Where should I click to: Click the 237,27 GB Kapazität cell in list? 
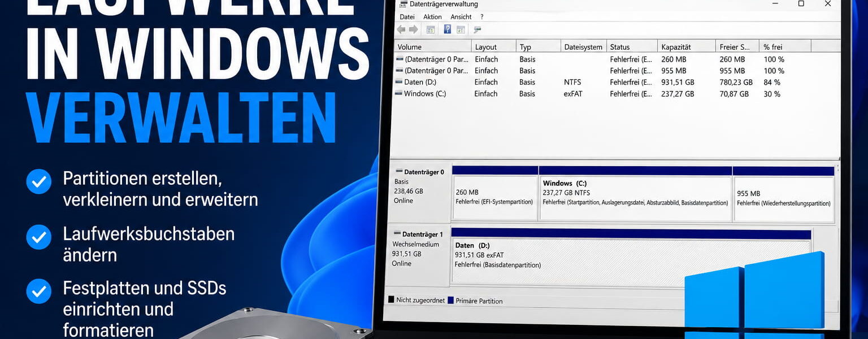pos(678,94)
